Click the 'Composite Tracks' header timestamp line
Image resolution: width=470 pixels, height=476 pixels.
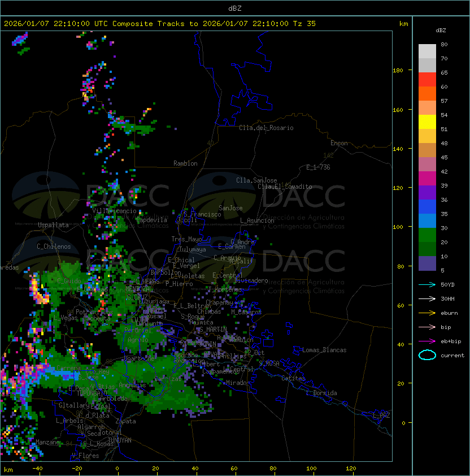coord(160,24)
